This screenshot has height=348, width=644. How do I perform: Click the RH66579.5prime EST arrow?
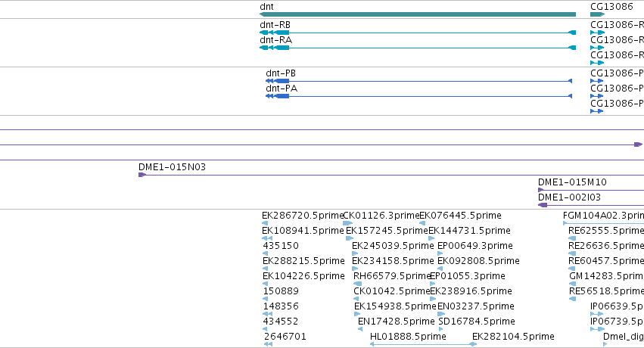357,284
